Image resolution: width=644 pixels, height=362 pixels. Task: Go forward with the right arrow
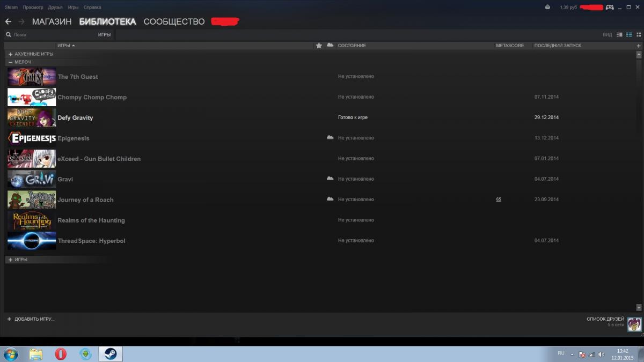[x=21, y=21]
